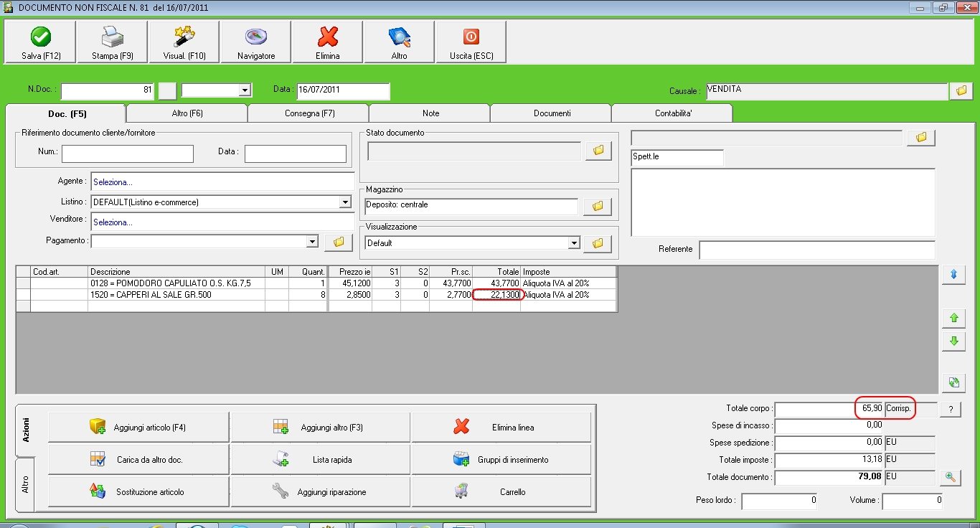
Task: Expand the Visualizzazione Default dropdown
Action: [x=573, y=243]
